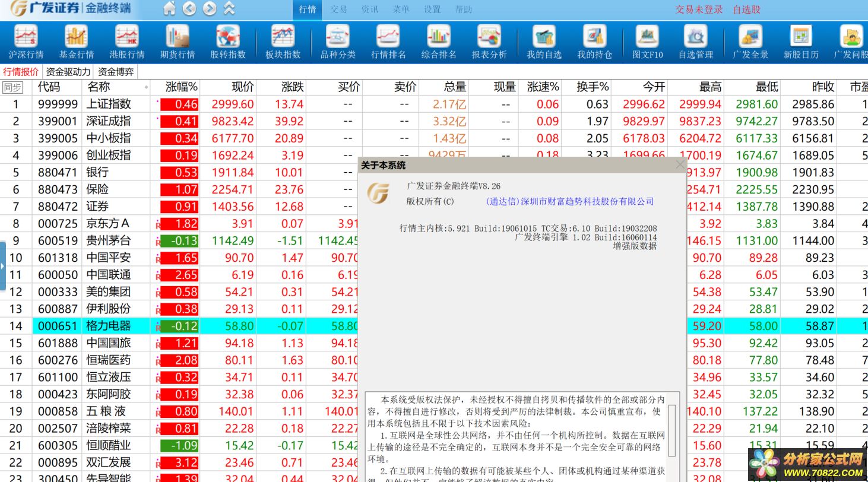The width and height of the screenshot is (868, 482).
Task: Sort by 涨幅% column header
Action: click(181, 87)
